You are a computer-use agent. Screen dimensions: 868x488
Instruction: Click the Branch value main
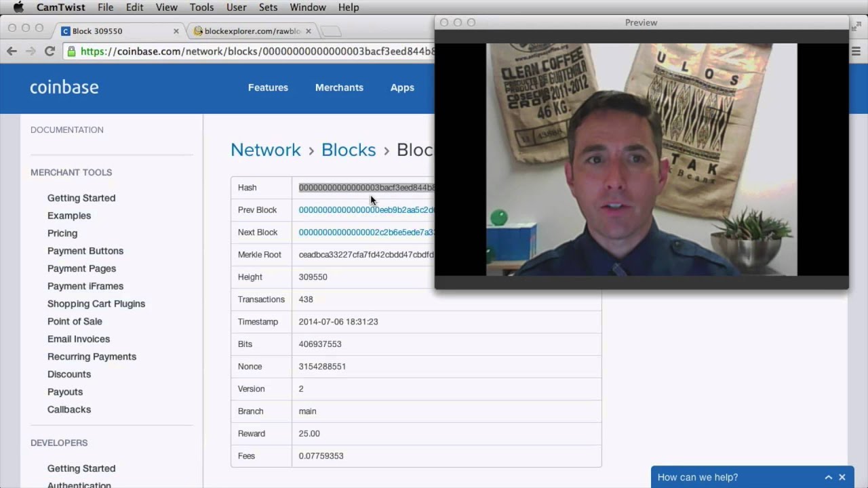click(x=308, y=411)
